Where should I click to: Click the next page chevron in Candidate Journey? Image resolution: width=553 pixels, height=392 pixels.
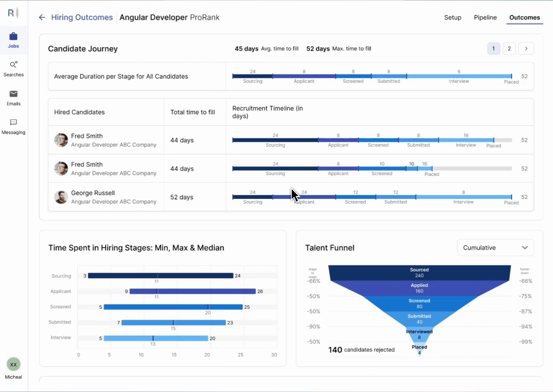click(x=526, y=48)
